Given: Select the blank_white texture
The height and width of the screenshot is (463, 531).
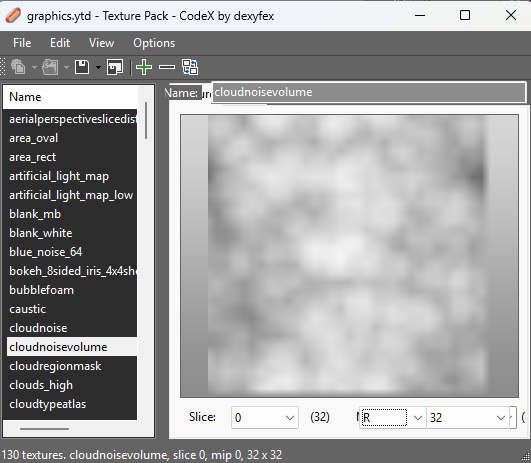Looking at the screenshot, I should tap(72, 233).
